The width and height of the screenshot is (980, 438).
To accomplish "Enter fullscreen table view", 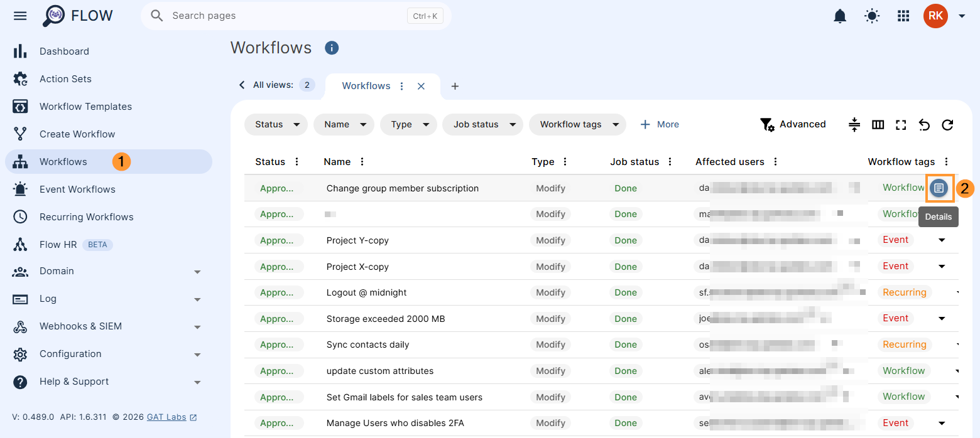I will pyautogui.click(x=901, y=124).
